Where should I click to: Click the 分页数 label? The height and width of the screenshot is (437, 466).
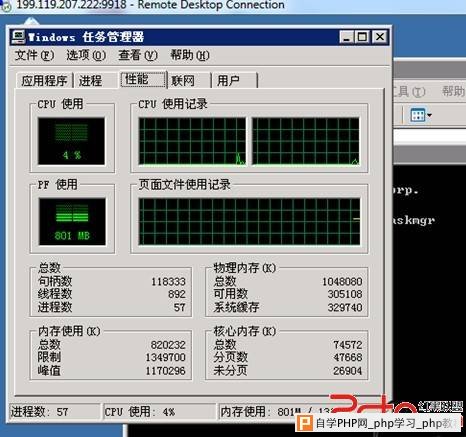[x=231, y=357]
